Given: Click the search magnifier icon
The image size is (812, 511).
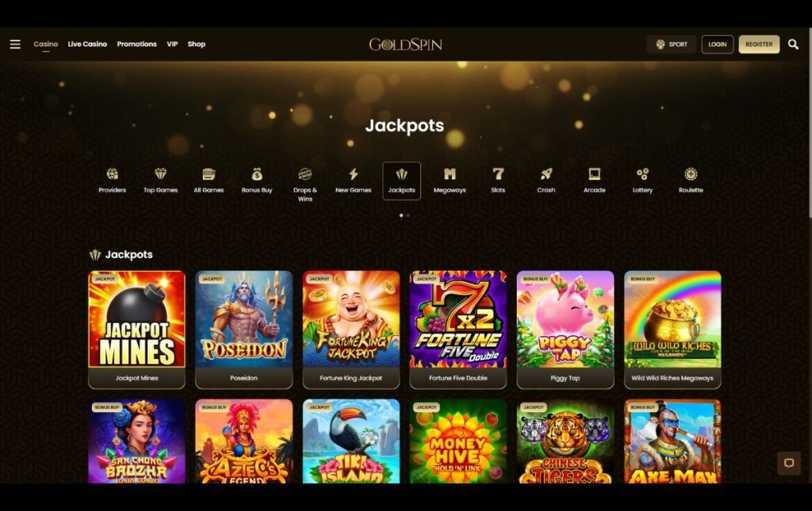Looking at the screenshot, I should (793, 44).
